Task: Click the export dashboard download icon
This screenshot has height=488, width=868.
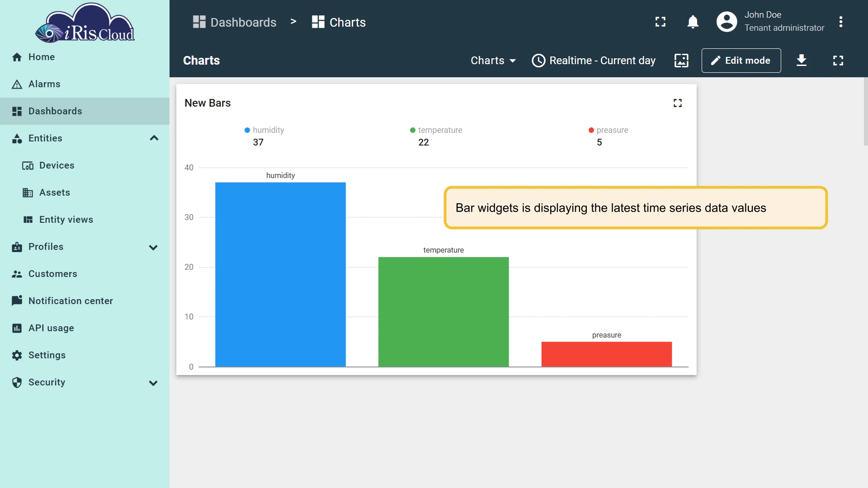Action: tap(802, 61)
